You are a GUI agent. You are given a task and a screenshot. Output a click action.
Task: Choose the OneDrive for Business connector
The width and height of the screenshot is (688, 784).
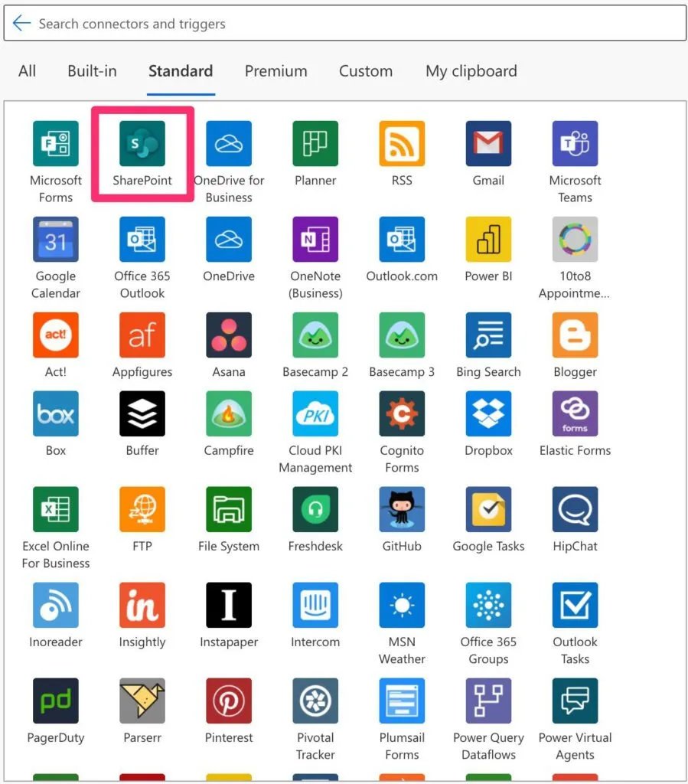tap(229, 144)
